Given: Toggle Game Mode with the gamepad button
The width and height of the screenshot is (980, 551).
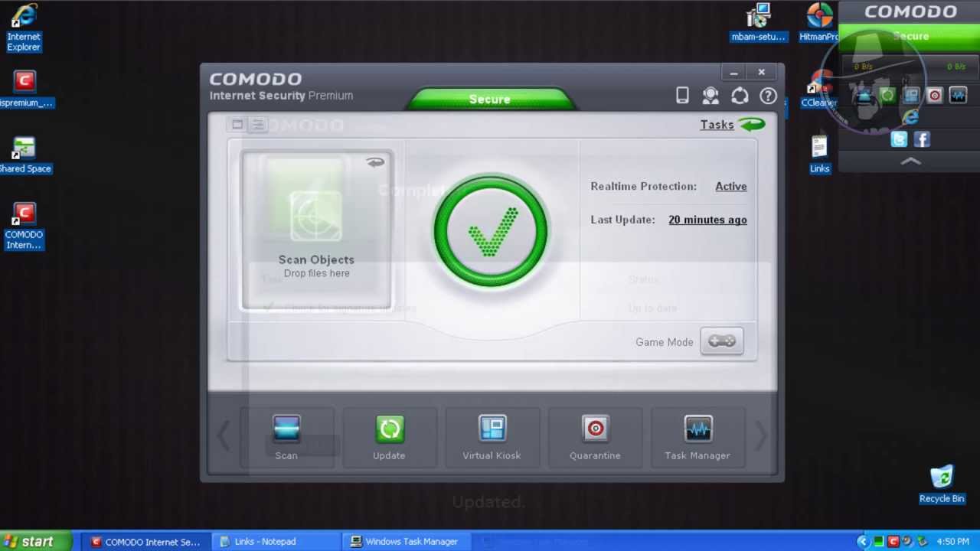Looking at the screenshot, I should coord(721,341).
